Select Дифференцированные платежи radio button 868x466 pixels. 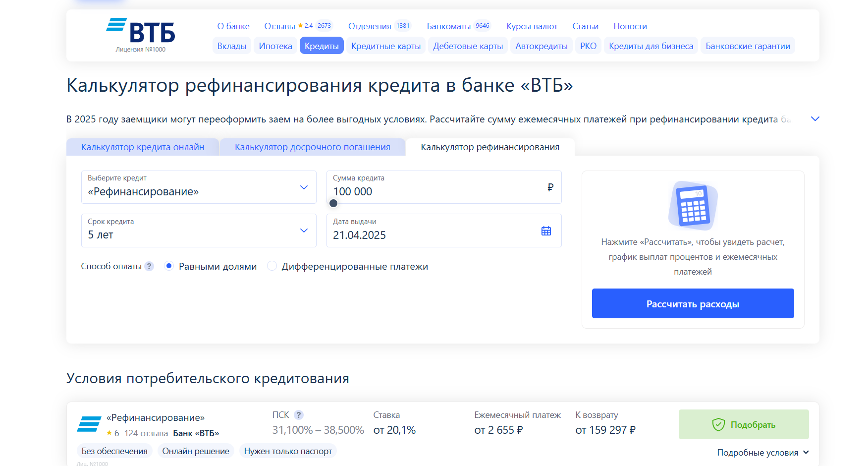pos(272,266)
